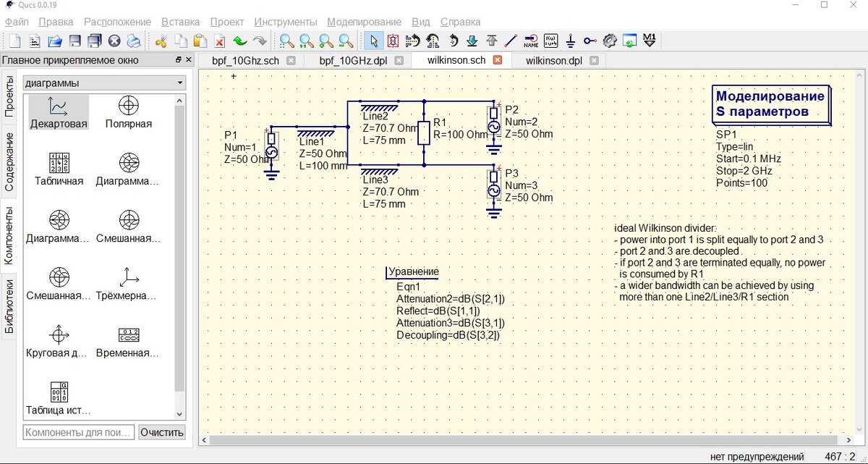The width and height of the screenshot is (868, 464).
Task: Delete selected elements with the red X
Action: (220, 41)
